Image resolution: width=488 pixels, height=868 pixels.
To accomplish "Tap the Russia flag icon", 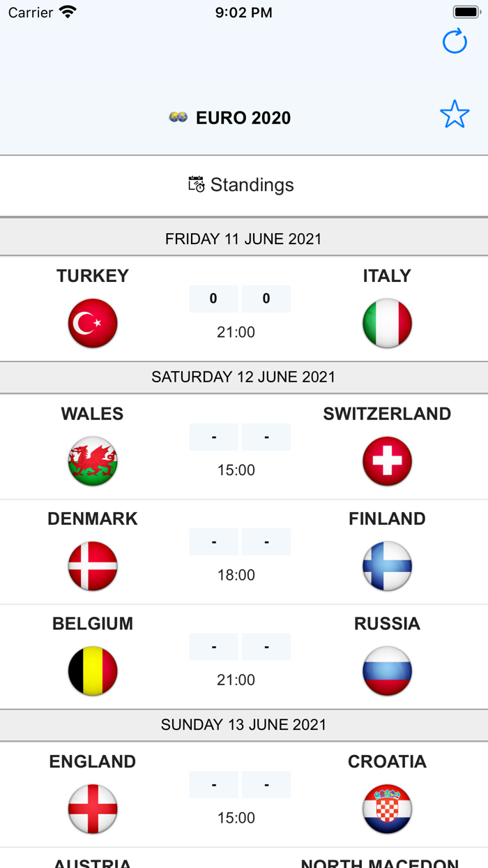I will 387,671.
